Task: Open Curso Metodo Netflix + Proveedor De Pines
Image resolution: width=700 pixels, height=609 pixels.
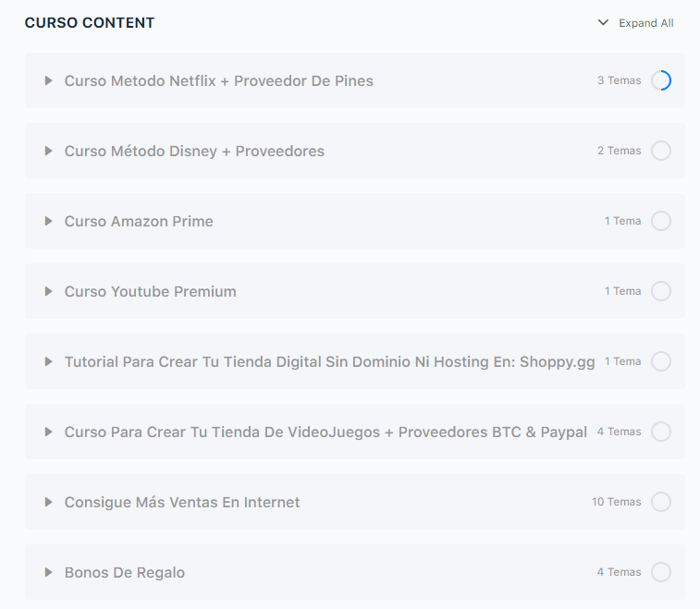Action: [x=219, y=80]
